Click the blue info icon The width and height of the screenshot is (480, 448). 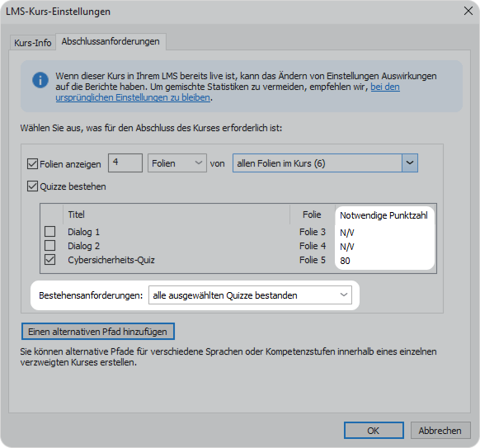coord(40,80)
